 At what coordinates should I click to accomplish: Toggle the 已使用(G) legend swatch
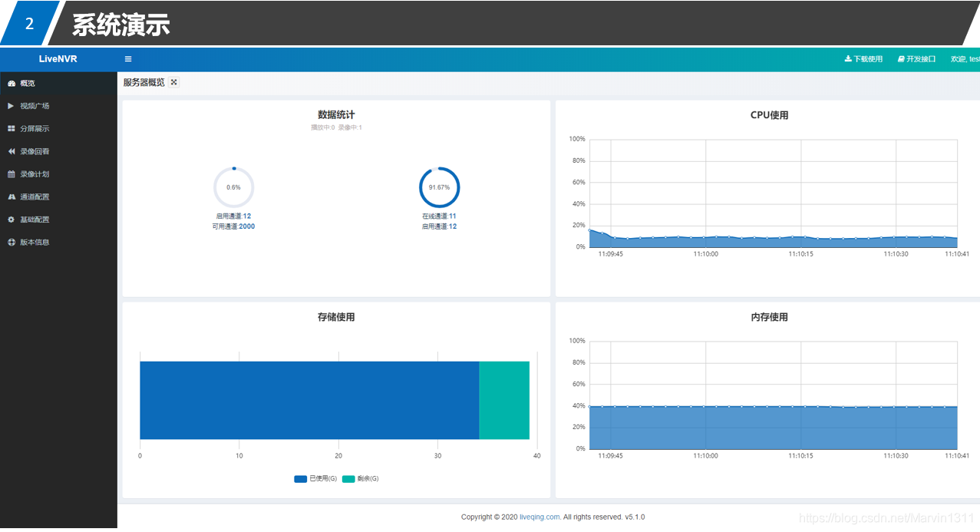pos(301,479)
